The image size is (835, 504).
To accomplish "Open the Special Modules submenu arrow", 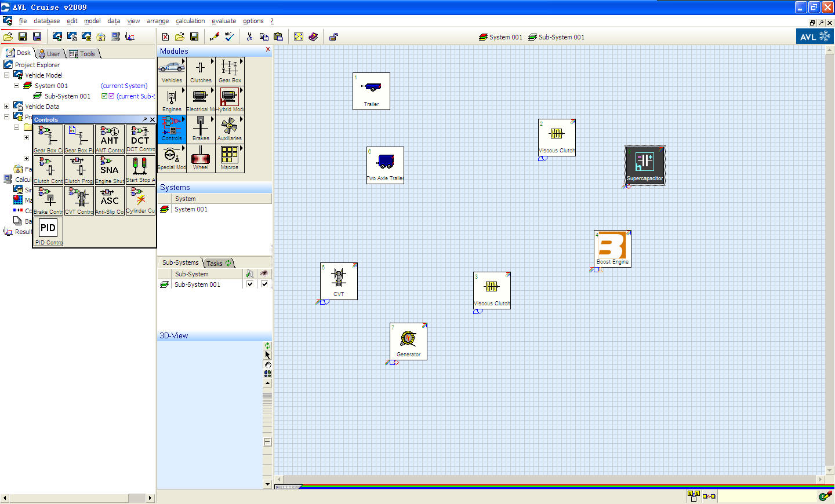I will 183,148.
